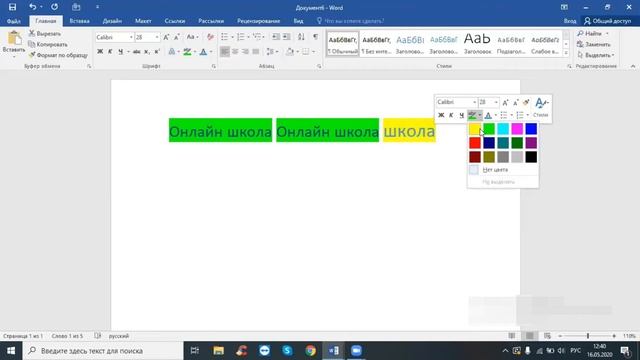640x360 pixels.
Task: Align text left in ribbon
Action: click(x=224, y=51)
